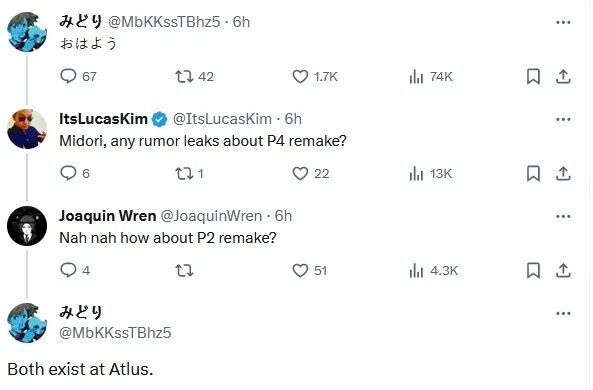Retweet the おはよう post with 42 retweets
Screen dimensions: 593x390
click(x=194, y=77)
